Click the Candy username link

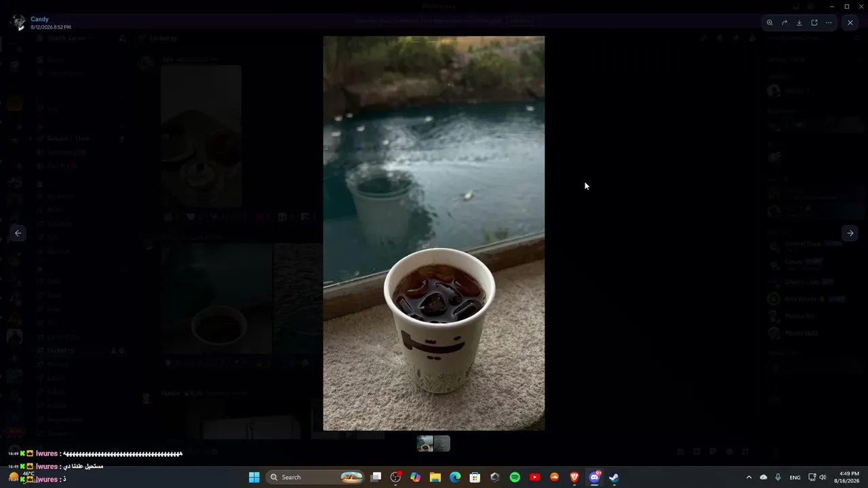tap(39, 20)
